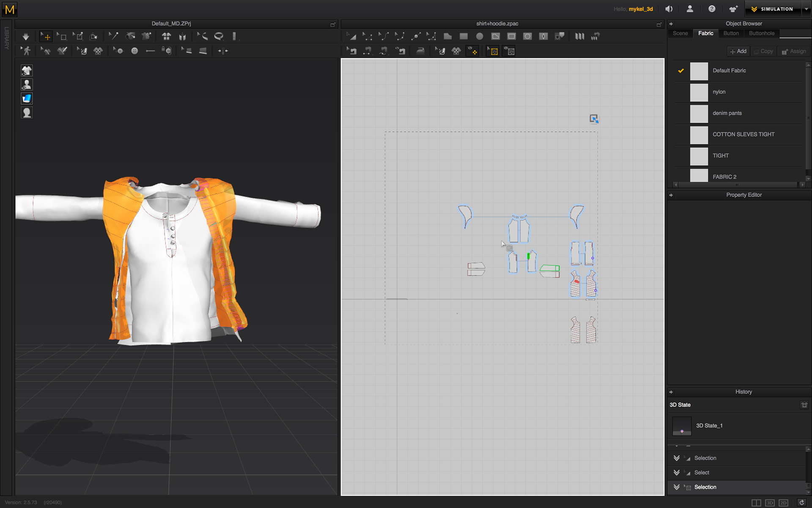Click the Simulate down-arrow icon in 3D toolbar
The image size is (812, 508).
[x=26, y=37]
